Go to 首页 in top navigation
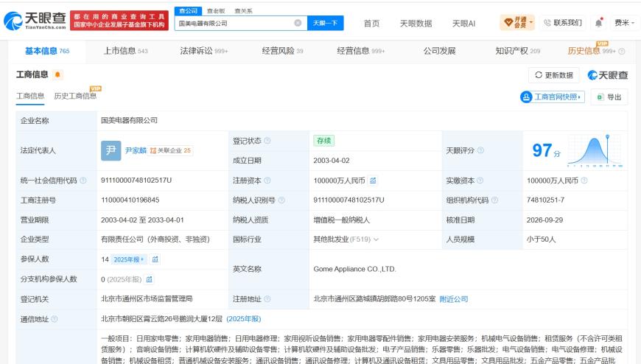The height and width of the screenshot is (364, 641). [x=371, y=24]
